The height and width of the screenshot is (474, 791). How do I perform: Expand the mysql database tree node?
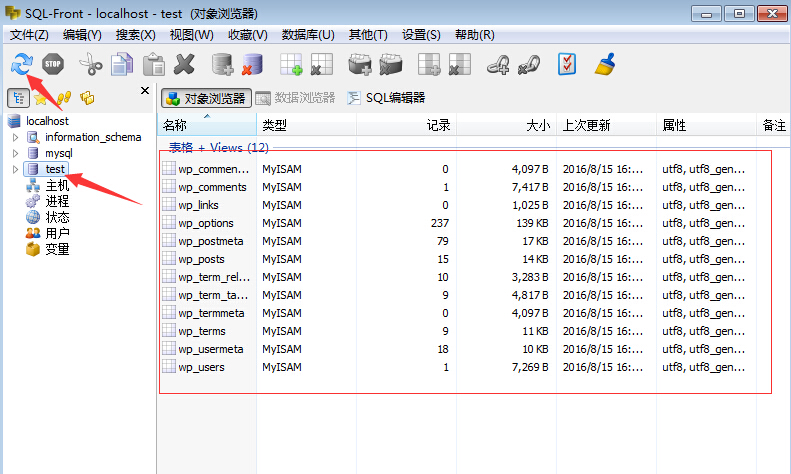click(x=15, y=153)
